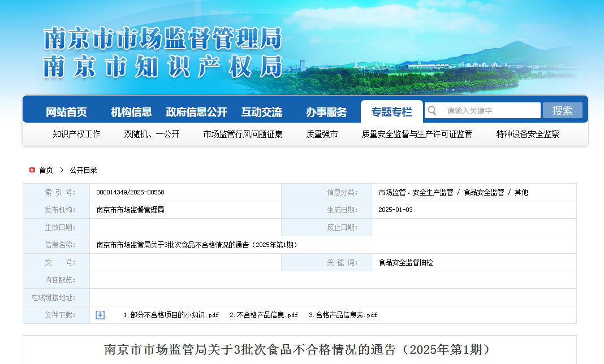This screenshot has width=604, height=364.
Task: Open 网站首页 menu item
Action: [66, 112]
